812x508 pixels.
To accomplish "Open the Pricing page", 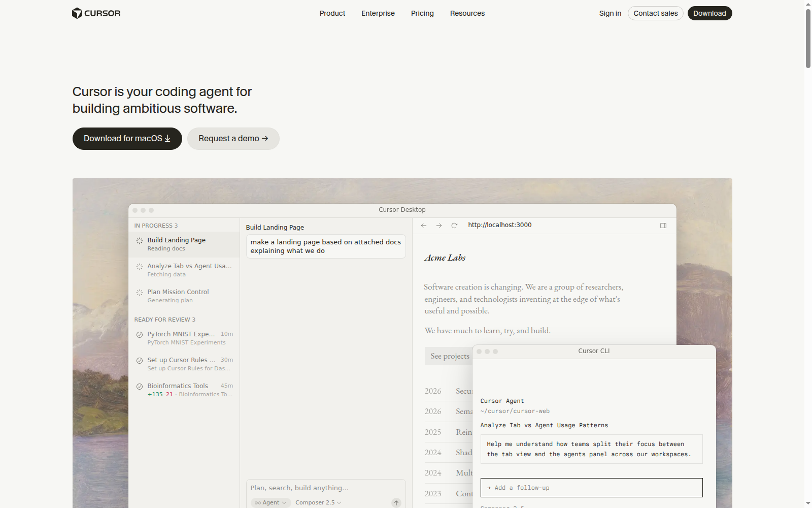I will [x=422, y=13].
